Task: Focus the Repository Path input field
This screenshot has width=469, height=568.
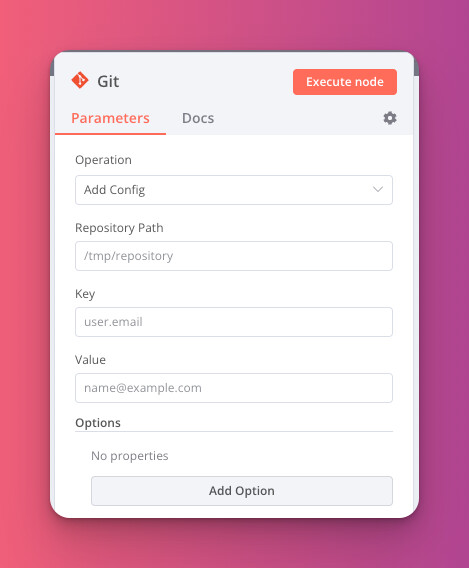Action: (234, 256)
